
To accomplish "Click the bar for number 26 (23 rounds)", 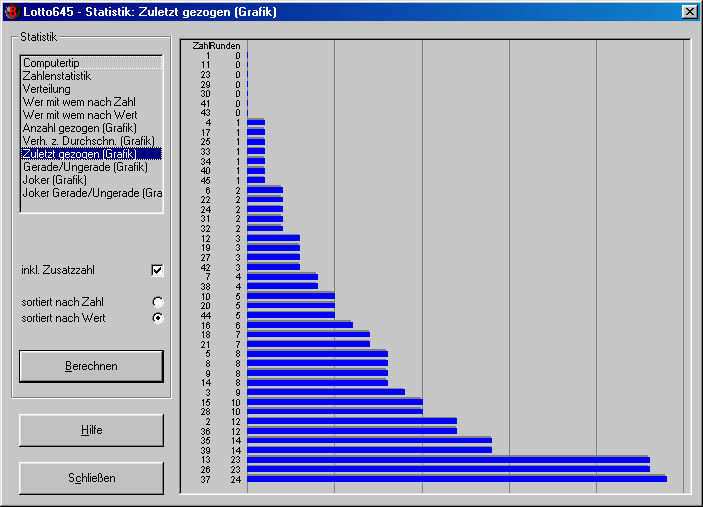I will 448,469.
